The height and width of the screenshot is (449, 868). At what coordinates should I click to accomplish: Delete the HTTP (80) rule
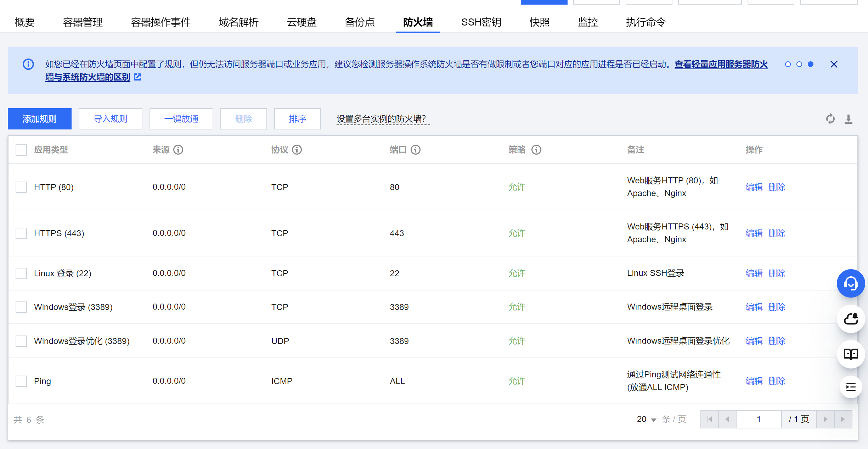coord(777,187)
